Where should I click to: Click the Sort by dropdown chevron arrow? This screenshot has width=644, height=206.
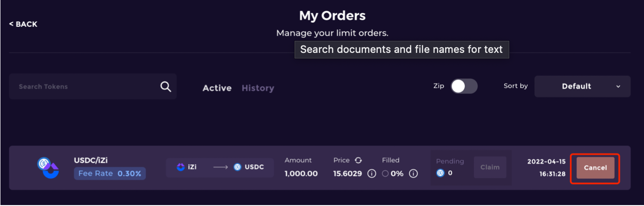pos(618,87)
